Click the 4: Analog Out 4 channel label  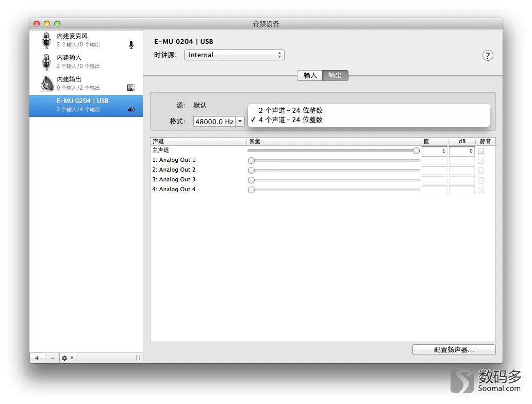[x=174, y=189]
